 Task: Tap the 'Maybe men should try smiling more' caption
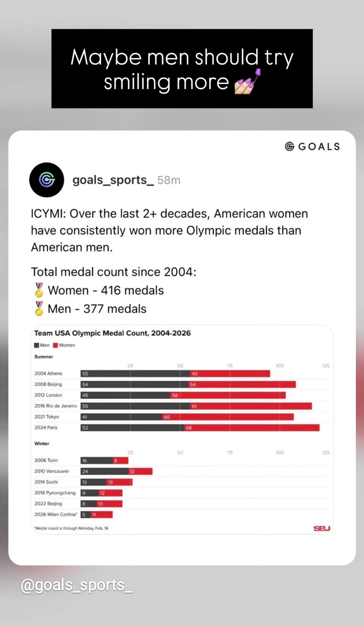pos(182,69)
